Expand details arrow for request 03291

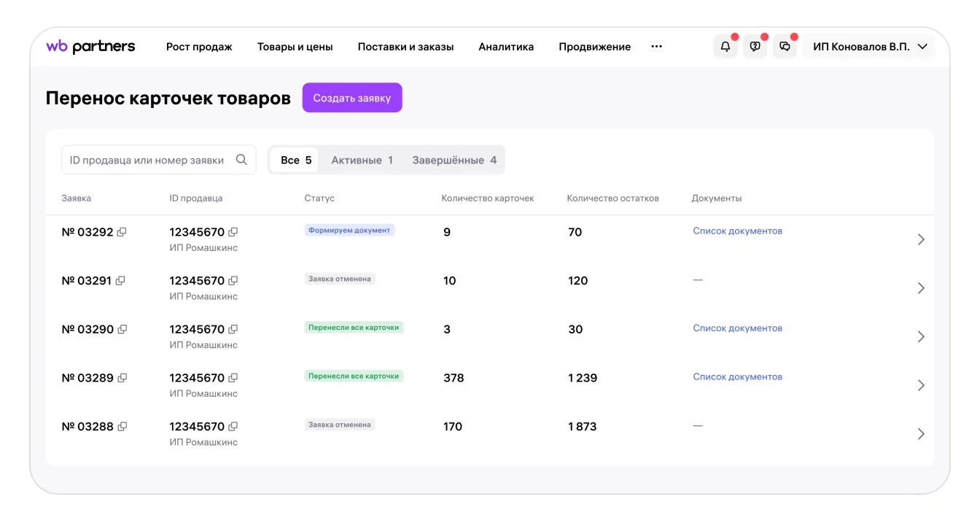point(921,288)
